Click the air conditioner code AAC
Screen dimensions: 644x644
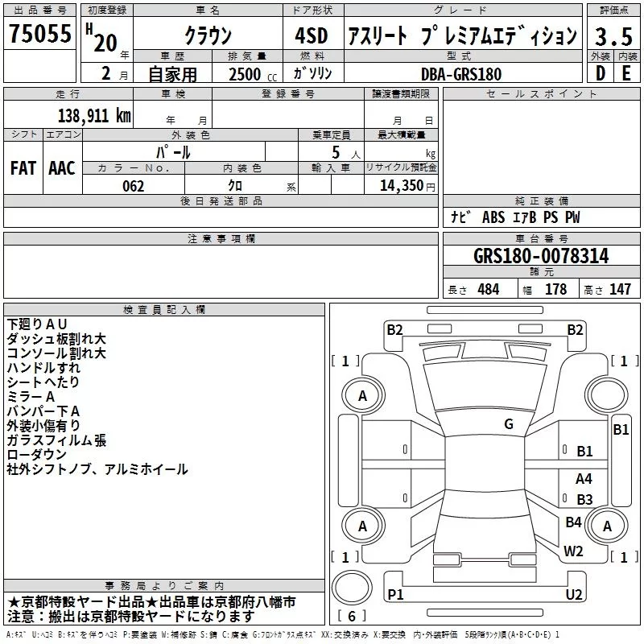(x=62, y=168)
